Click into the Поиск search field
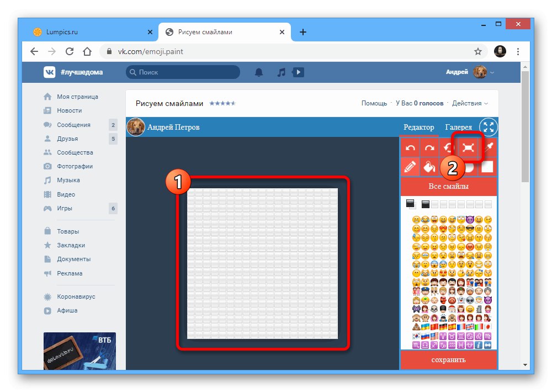The width and height of the screenshot is (552, 392). point(183,72)
